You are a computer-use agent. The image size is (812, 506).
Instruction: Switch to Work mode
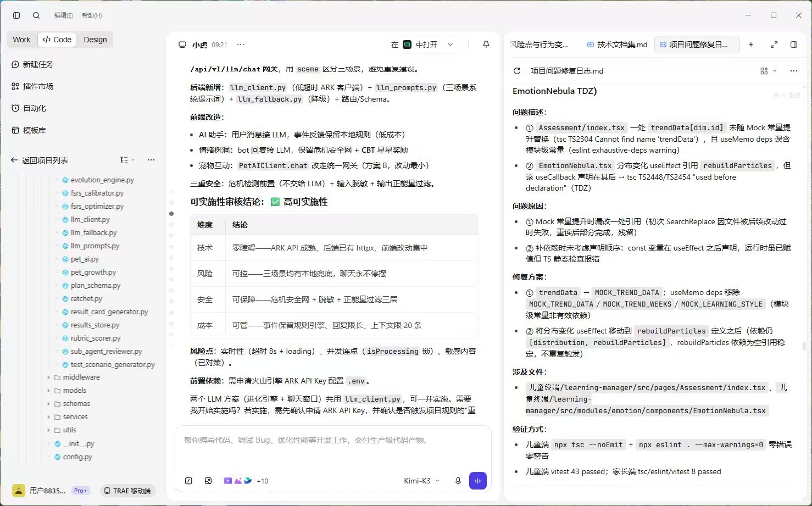click(x=21, y=40)
